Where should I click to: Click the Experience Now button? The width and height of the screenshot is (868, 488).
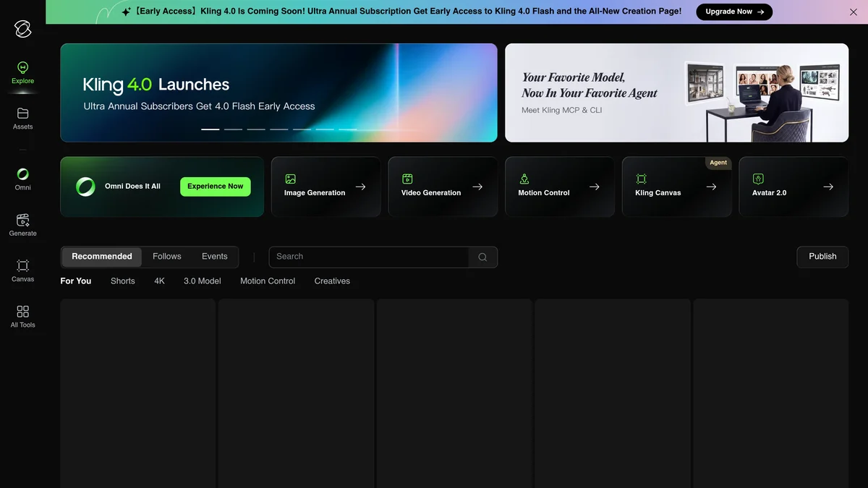pos(216,187)
